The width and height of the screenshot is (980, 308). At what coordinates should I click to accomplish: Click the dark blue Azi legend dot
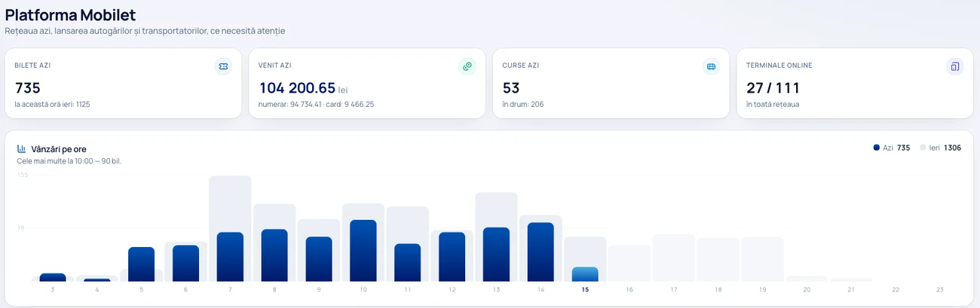pos(877,148)
